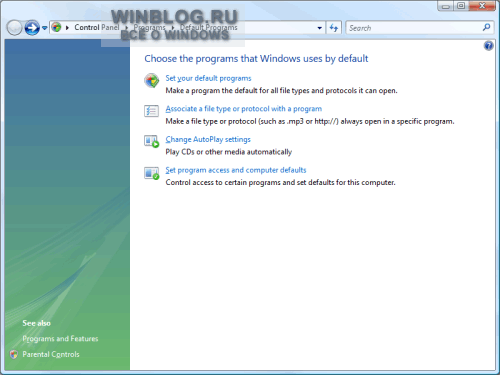Close the Default Programs window
The width and height of the screenshot is (500, 375).
click(x=482, y=6)
